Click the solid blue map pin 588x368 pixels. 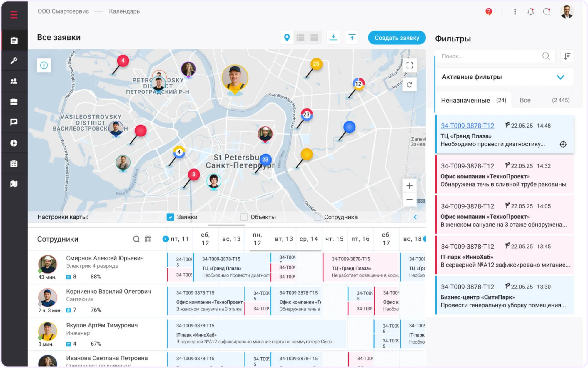pos(349,127)
